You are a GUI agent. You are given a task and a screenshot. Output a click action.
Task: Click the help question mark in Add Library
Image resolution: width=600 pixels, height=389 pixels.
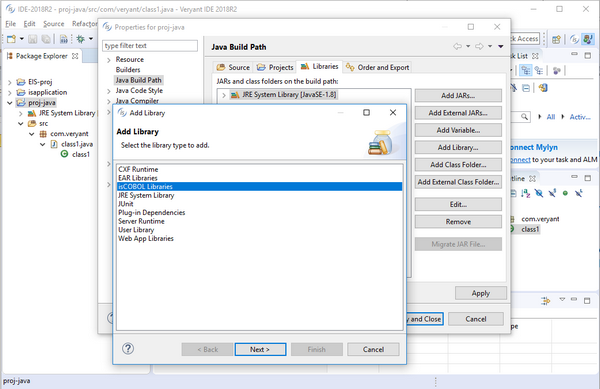click(x=128, y=348)
